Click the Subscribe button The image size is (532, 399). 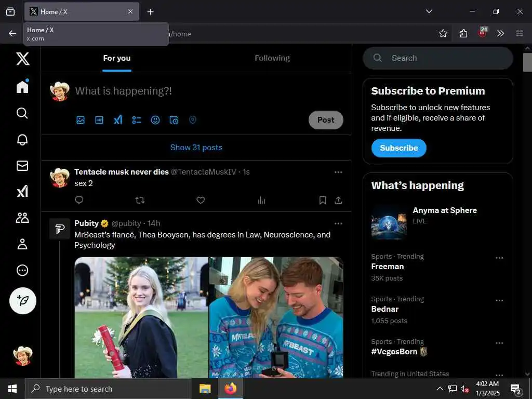click(x=398, y=148)
